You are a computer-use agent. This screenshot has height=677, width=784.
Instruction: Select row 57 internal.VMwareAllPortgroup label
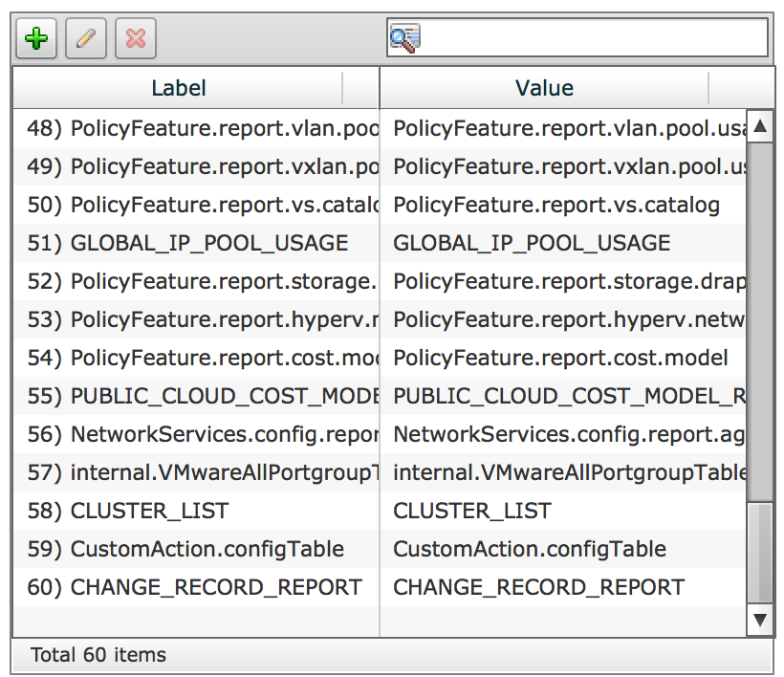(x=197, y=472)
